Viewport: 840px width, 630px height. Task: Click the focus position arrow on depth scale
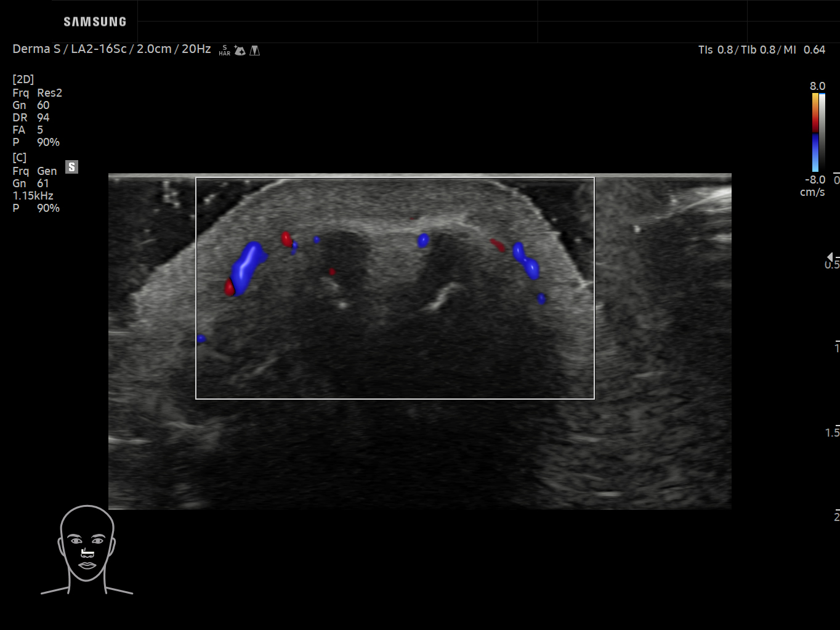pyautogui.click(x=830, y=257)
